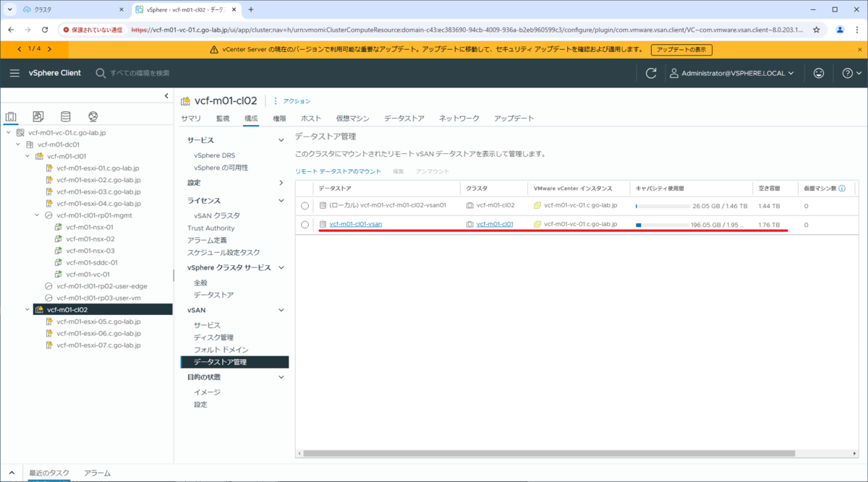Click the capacity usage bar of vcf-m01-cl01-vsan
The height and width of the screenshot is (482, 868).
click(662, 225)
